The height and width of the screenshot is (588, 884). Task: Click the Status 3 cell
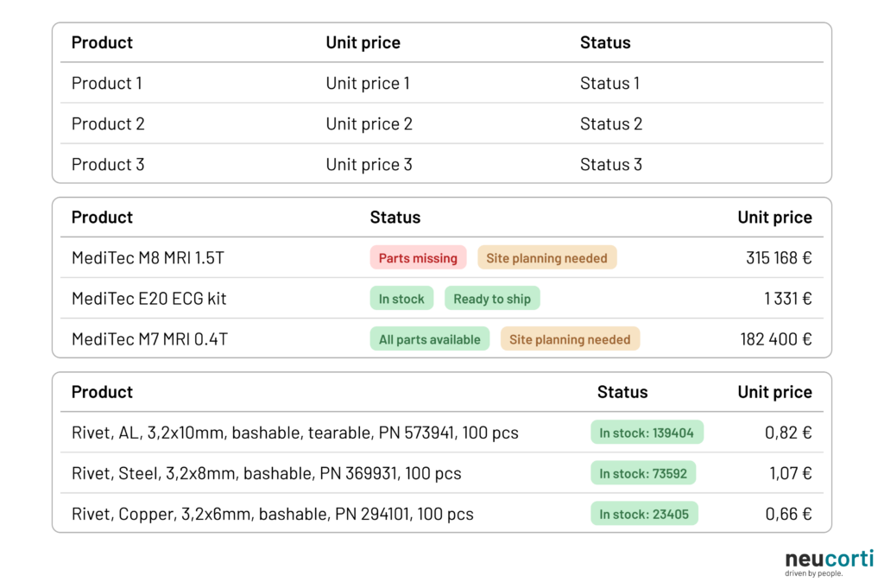click(x=610, y=164)
